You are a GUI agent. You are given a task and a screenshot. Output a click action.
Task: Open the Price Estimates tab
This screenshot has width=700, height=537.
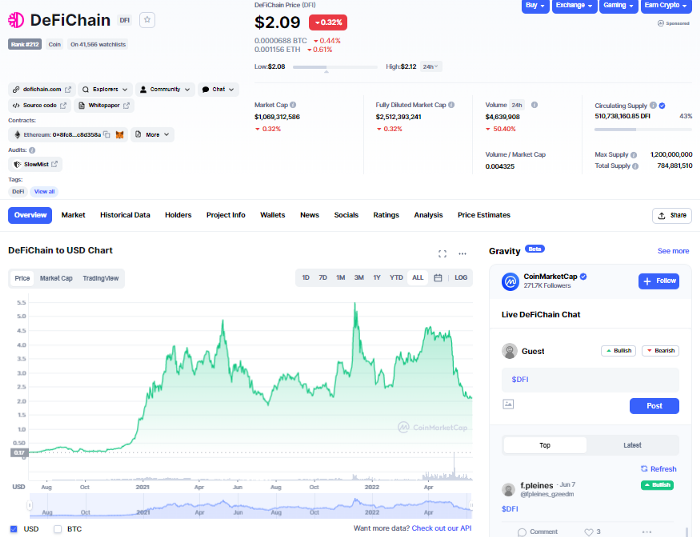[484, 215]
